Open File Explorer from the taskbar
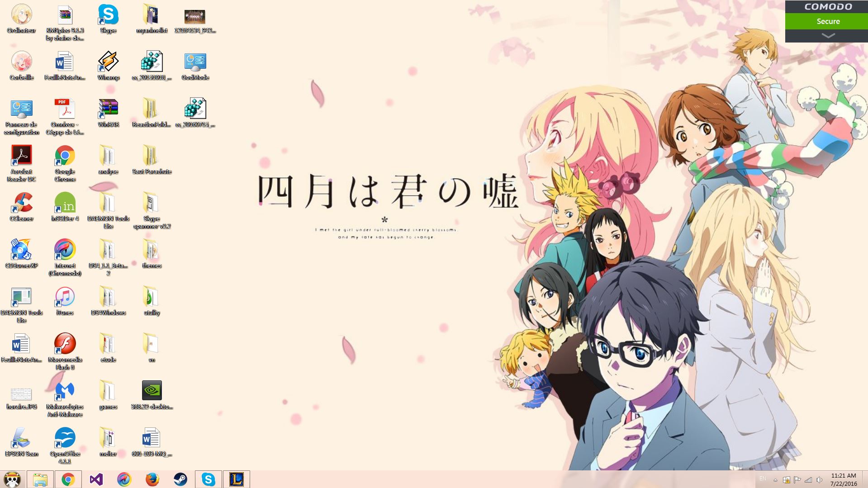The image size is (868, 488). click(x=40, y=479)
